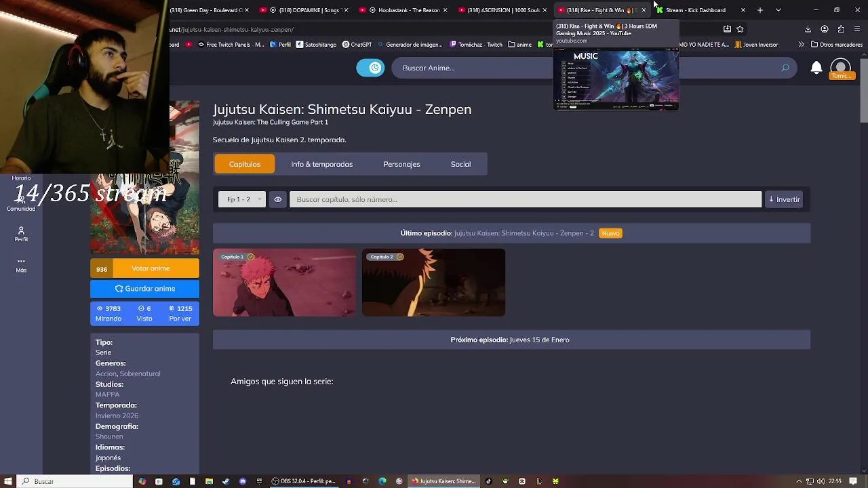
Task: Click the 3783 Mirando status button
Action: point(108,313)
